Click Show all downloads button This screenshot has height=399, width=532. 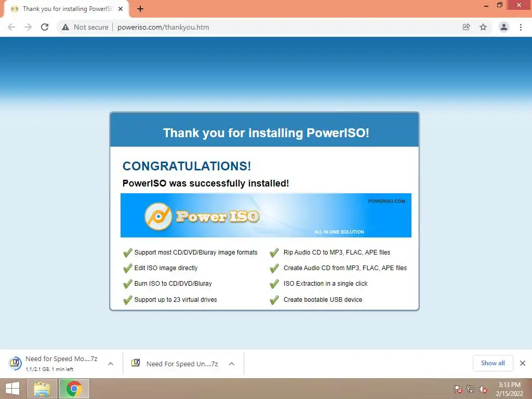point(493,363)
